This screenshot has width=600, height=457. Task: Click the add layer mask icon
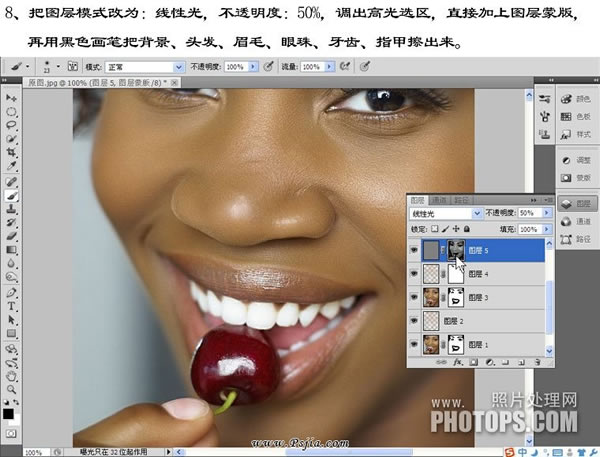473,362
